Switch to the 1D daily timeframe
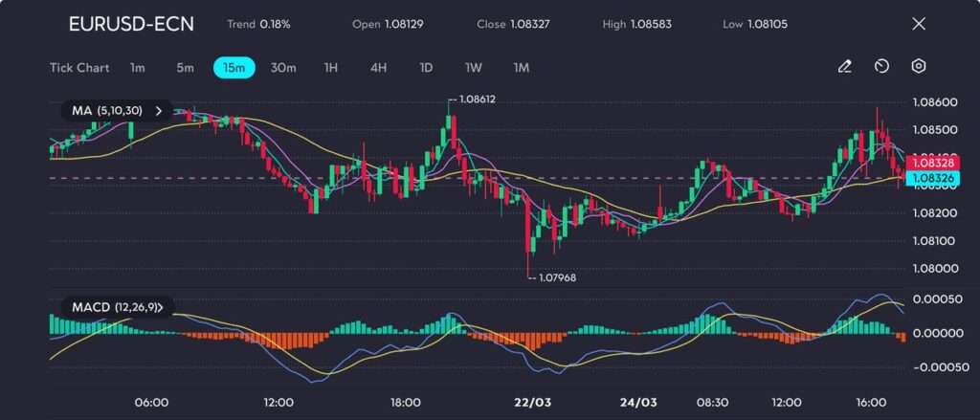980x420 pixels. tap(426, 68)
